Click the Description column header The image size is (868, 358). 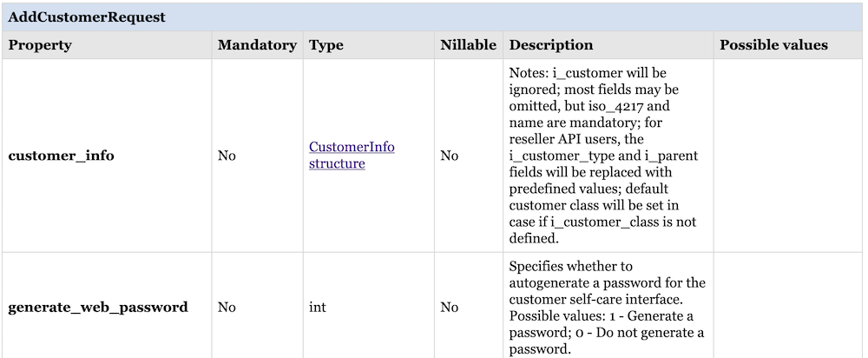pos(551,45)
